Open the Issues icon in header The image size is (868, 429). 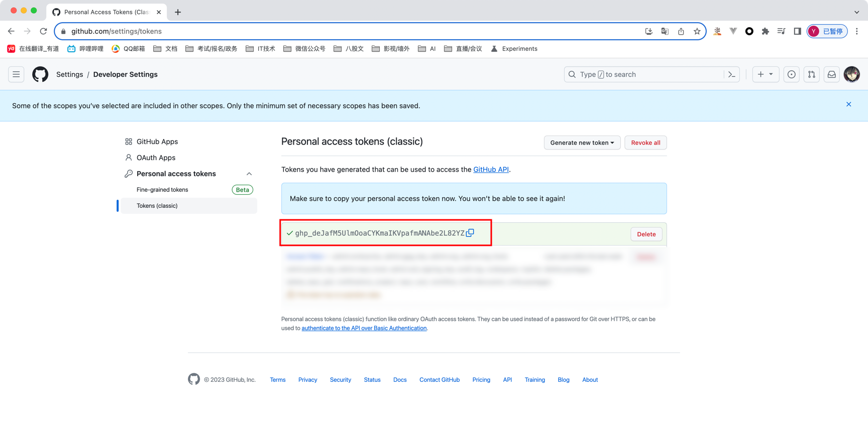[791, 74]
